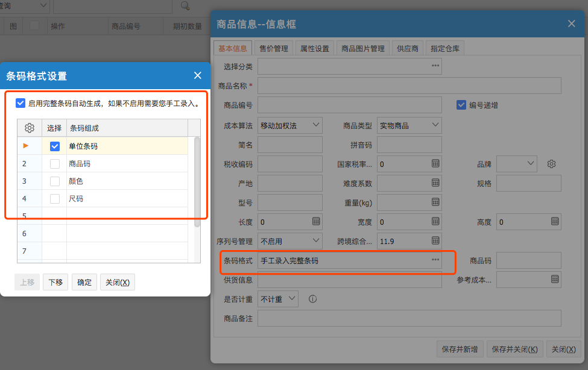588x370 pixels.
Task: Uncheck the 编号递增 checkbox
Action: 462,105
